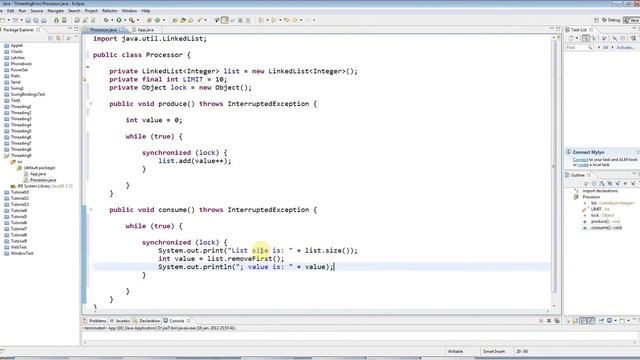Screen dimensions: 640x360
Task: Open the Navigate menu
Action: tap(56, 11)
